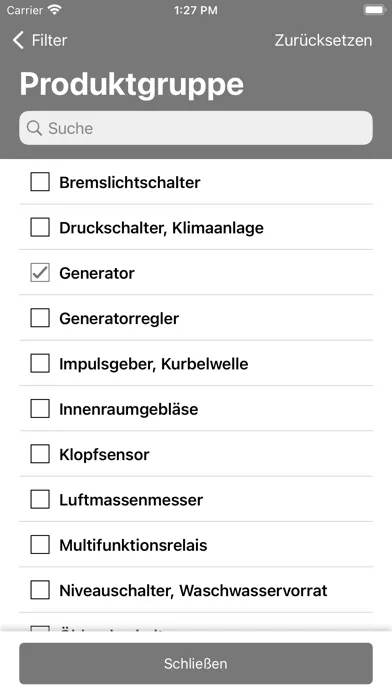This screenshot has height=696, width=392.
Task: Select the Generatorregler checkbox
Action: [40, 318]
